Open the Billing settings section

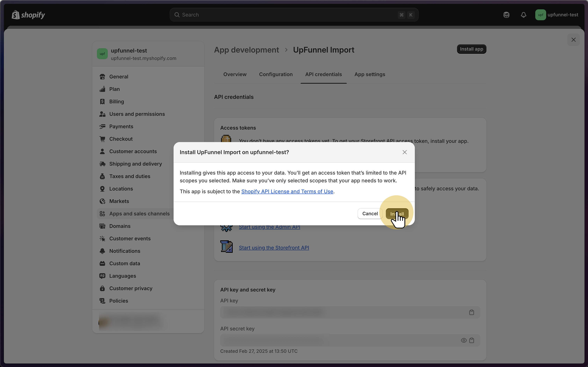coord(117,102)
